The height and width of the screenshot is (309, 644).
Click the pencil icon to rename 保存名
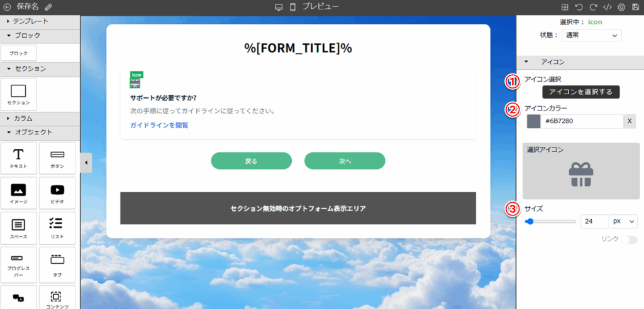click(x=49, y=7)
